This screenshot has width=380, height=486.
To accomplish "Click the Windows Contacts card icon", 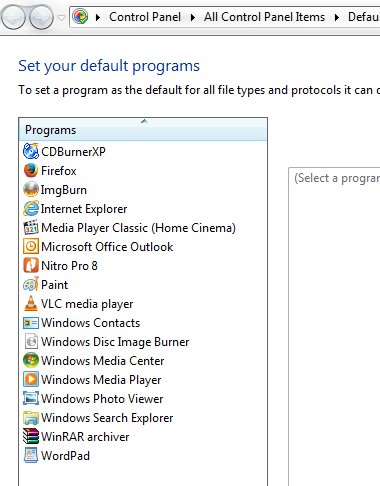I will coord(31,323).
